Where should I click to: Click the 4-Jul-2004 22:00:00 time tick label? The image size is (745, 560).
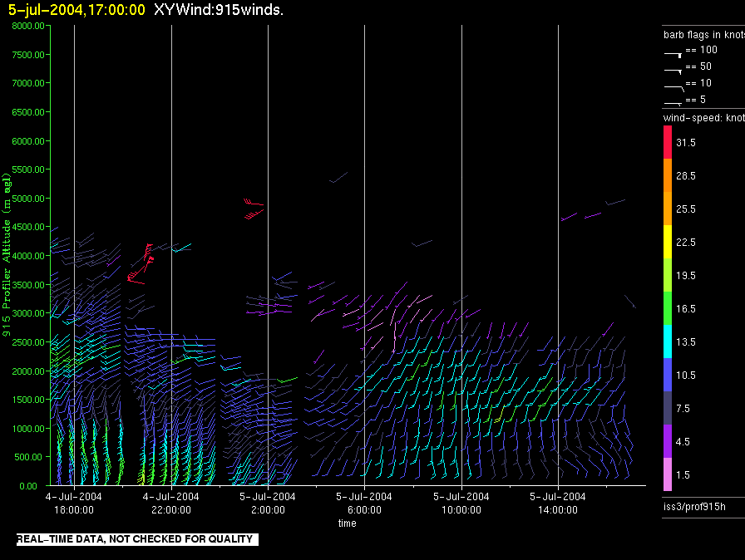(x=171, y=503)
